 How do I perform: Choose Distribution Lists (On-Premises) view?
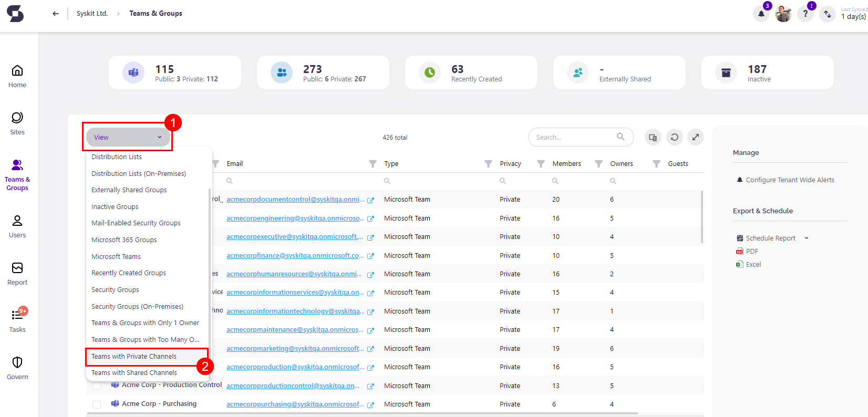pos(139,173)
